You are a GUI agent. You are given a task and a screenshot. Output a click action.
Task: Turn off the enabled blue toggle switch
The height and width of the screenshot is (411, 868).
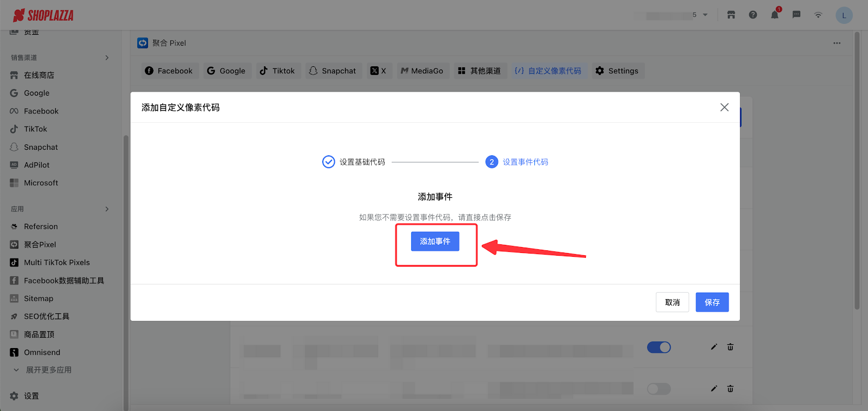click(659, 347)
